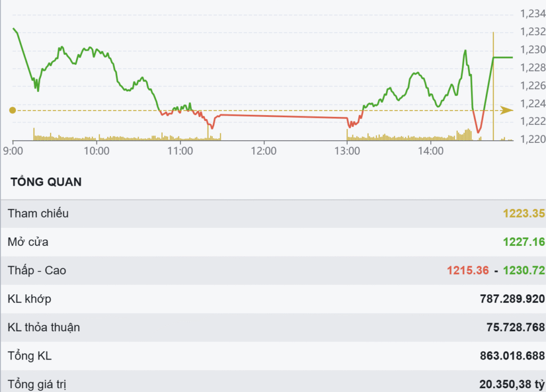Click the TỔNG QUAN section heading

click(46, 182)
